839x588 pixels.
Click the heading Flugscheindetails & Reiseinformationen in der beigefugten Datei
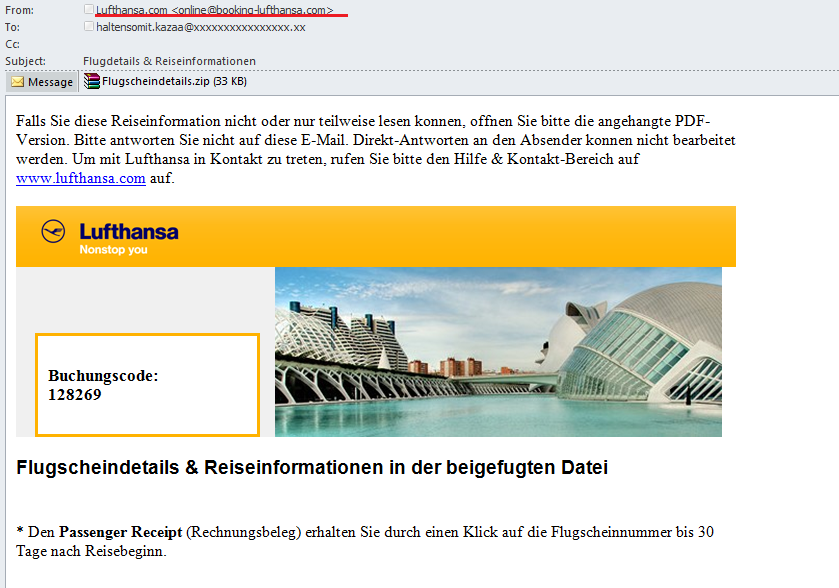(312, 468)
